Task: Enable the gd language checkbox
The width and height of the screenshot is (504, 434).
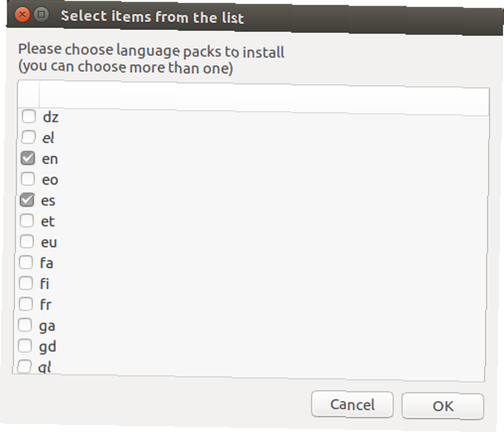Action: (x=25, y=346)
